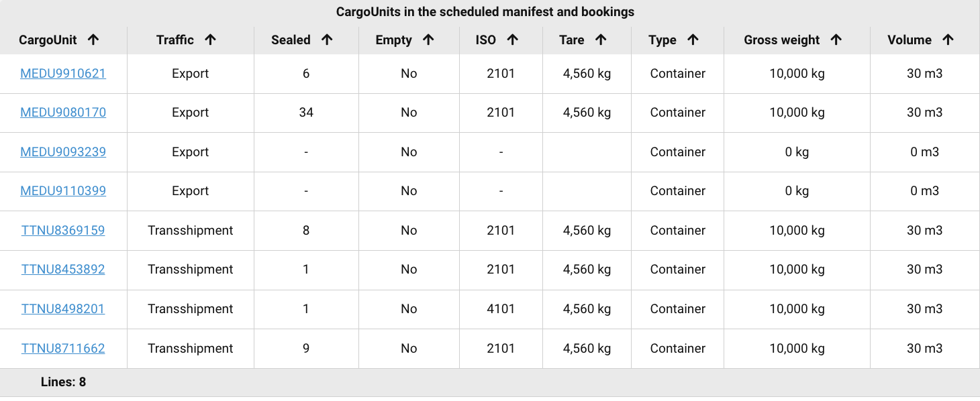Open the TTNU8711662 cargo unit link
The image size is (980, 401).
click(63, 349)
